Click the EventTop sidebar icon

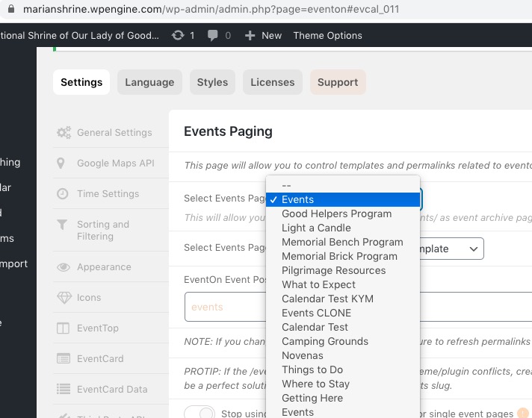coord(64,328)
